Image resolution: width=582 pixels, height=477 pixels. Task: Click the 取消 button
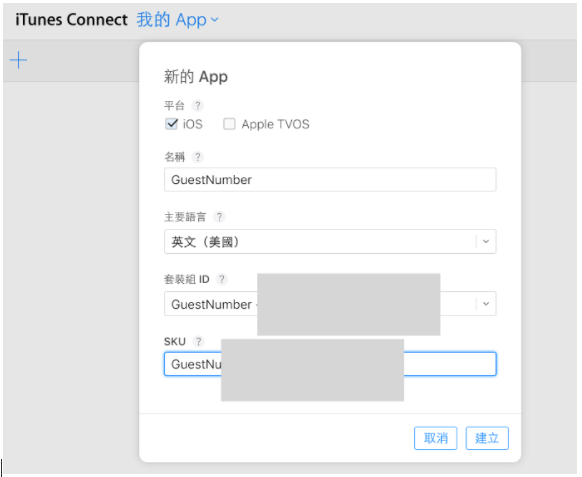[435, 438]
